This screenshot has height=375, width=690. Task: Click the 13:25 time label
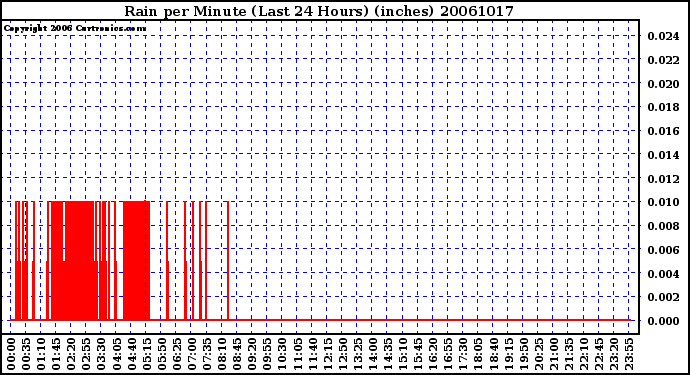(357, 354)
